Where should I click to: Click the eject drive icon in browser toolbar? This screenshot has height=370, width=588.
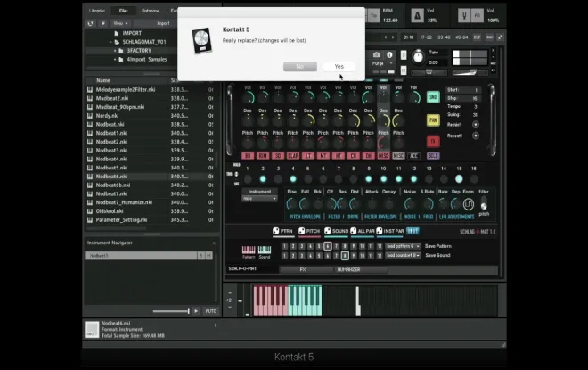103,23
